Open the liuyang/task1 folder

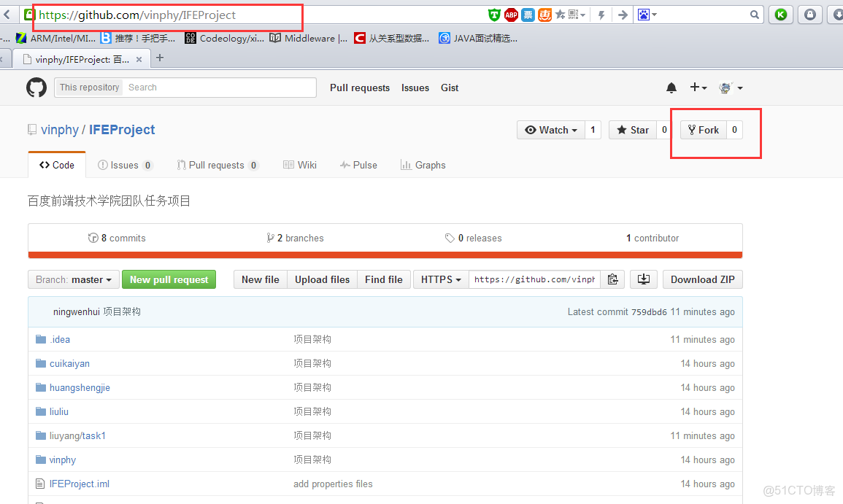click(x=77, y=435)
